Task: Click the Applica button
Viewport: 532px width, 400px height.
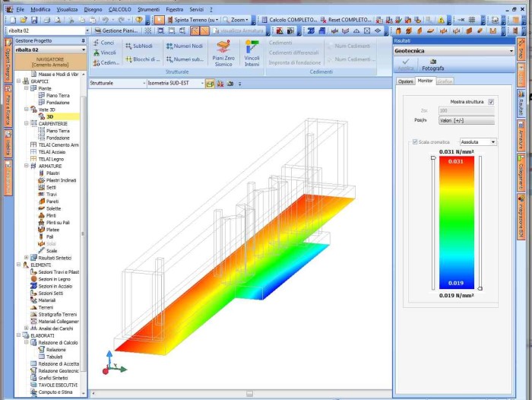Action: [x=405, y=65]
